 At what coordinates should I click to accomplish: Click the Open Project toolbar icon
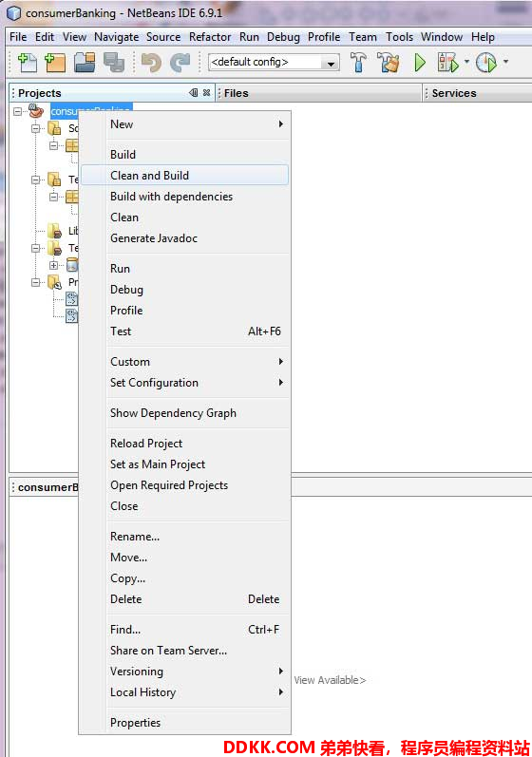click(85, 63)
